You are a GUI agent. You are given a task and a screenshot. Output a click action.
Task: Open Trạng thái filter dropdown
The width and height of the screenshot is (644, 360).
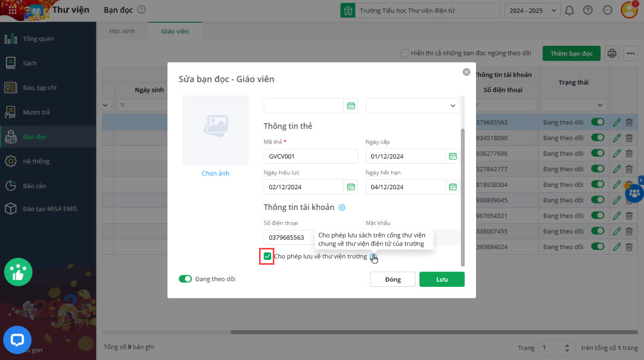tap(574, 105)
